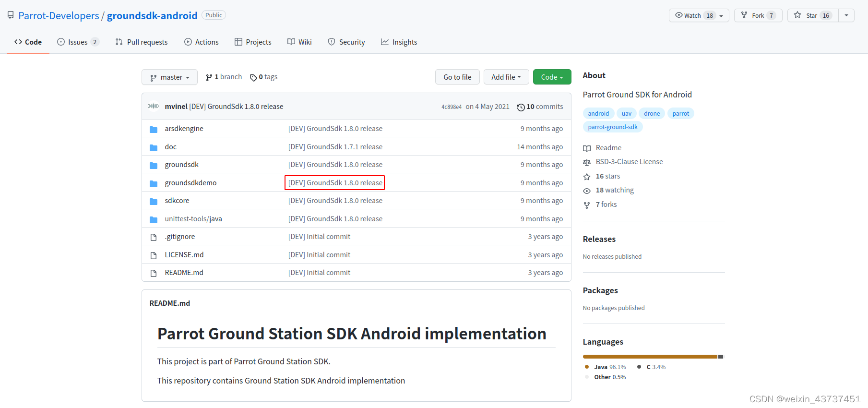View the Security tab
The width and height of the screenshot is (868, 408).
point(346,42)
